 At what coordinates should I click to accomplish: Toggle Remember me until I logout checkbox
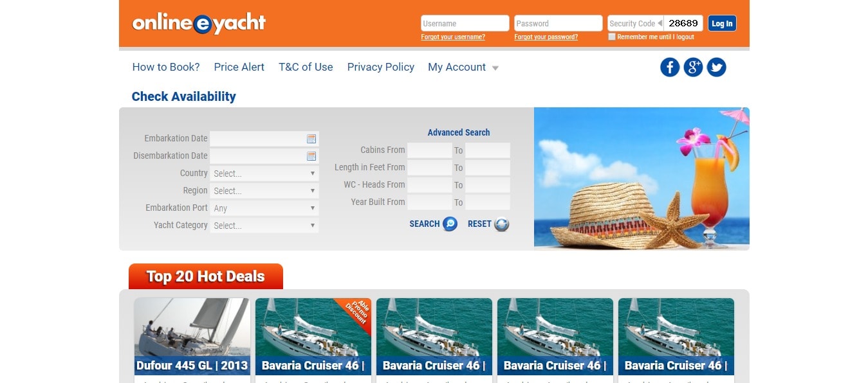pyautogui.click(x=612, y=37)
